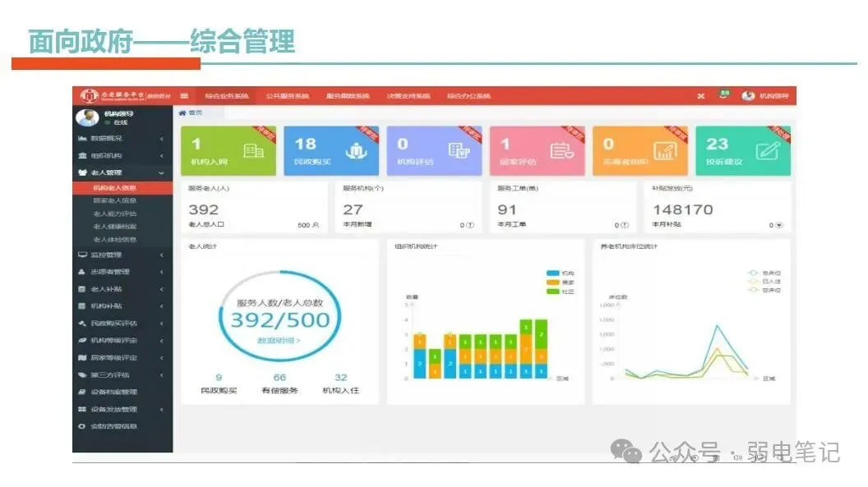
Task: Toggle the blue 机构 bar chart legend
Action: click(561, 273)
